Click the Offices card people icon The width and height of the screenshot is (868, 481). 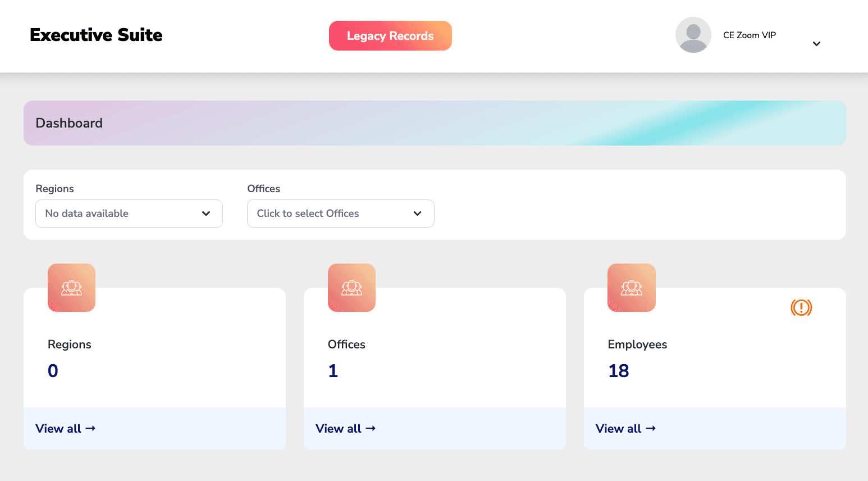click(x=351, y=288)
